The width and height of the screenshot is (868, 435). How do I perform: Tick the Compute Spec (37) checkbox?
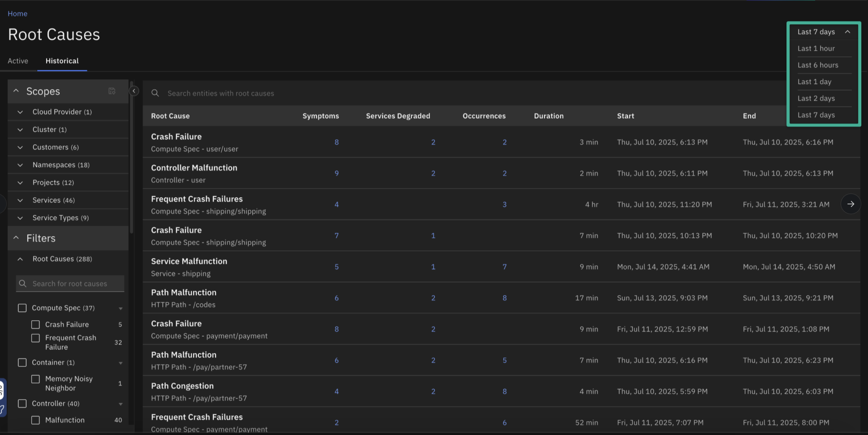click(22, 308)
